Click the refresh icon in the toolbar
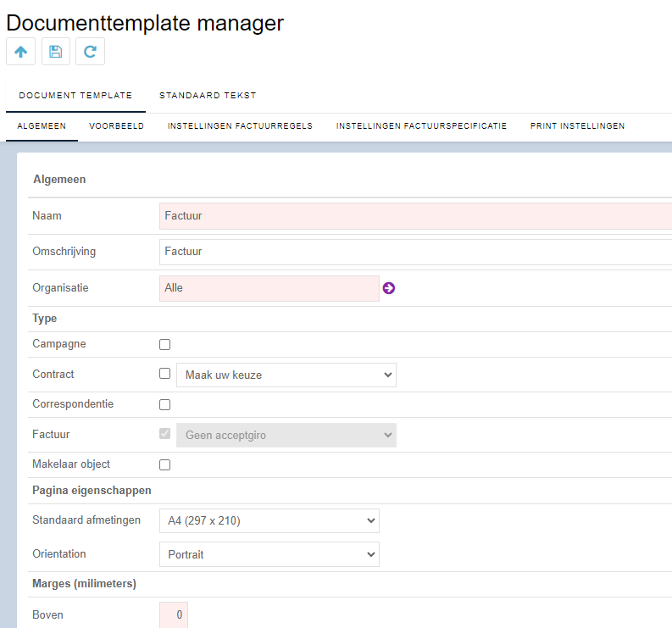Viewport: 672px width, 628px height. (90, 52)
